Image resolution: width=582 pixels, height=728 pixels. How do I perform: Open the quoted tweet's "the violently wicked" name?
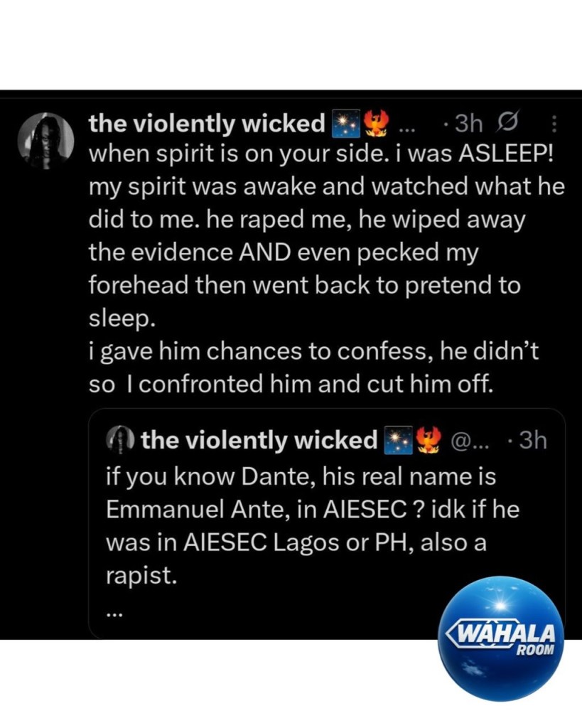[259, 441]
